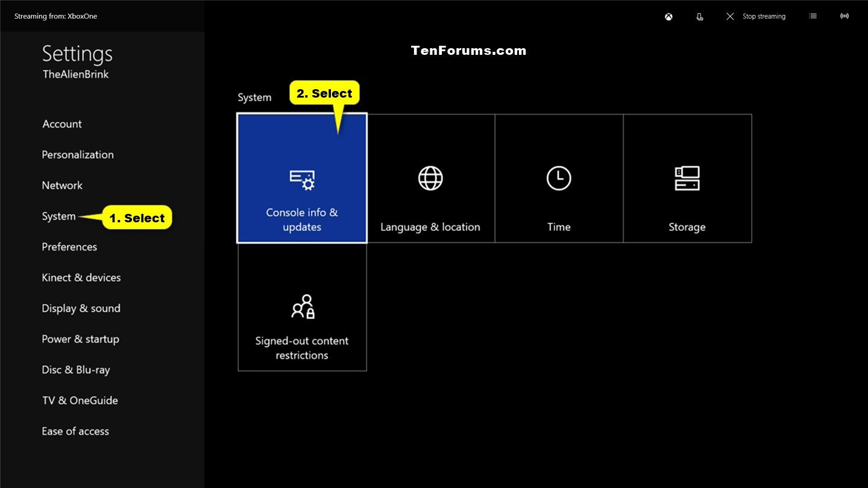Open Personalization settings category
Screen dimensions: 868x488
78,155
